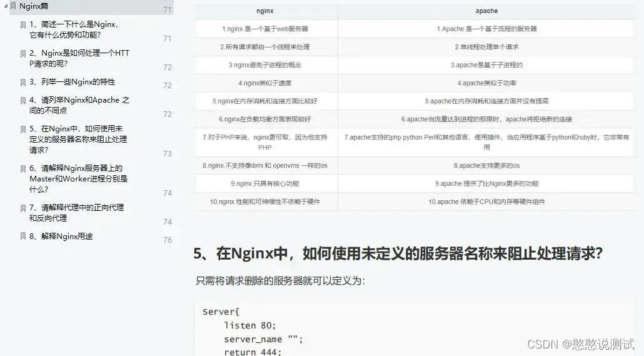Click bookmark icon beside item 2 Nginx是如何处理

click(x=23, y=54)
